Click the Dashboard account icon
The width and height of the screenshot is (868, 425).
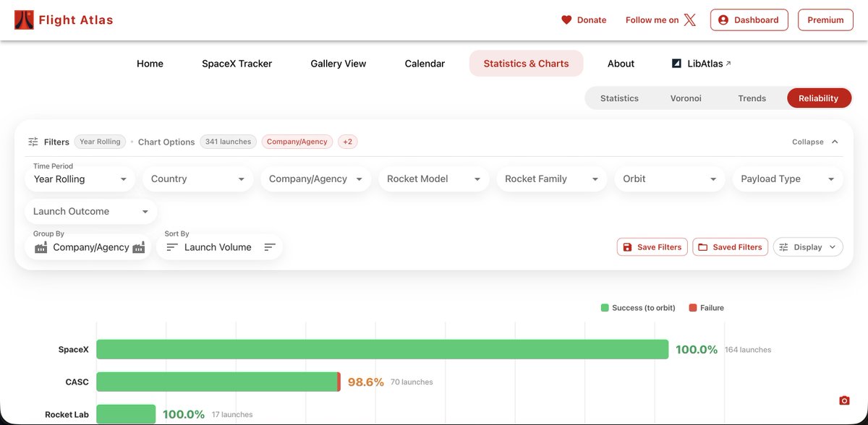coord(723,20)
